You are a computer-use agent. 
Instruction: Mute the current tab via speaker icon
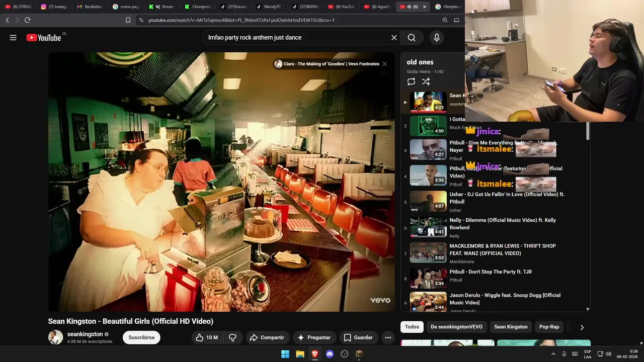coord(409,7)
